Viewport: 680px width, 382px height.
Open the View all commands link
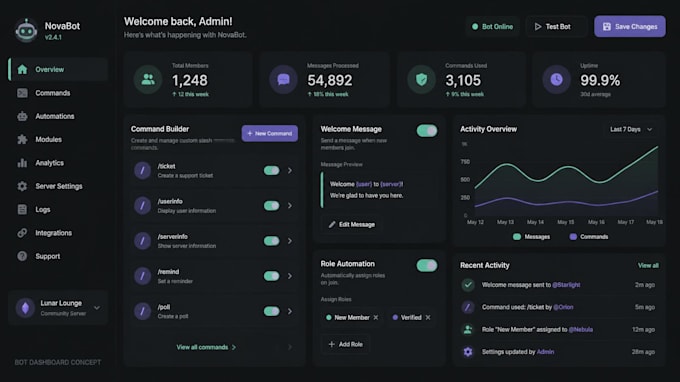coord(206,347)
